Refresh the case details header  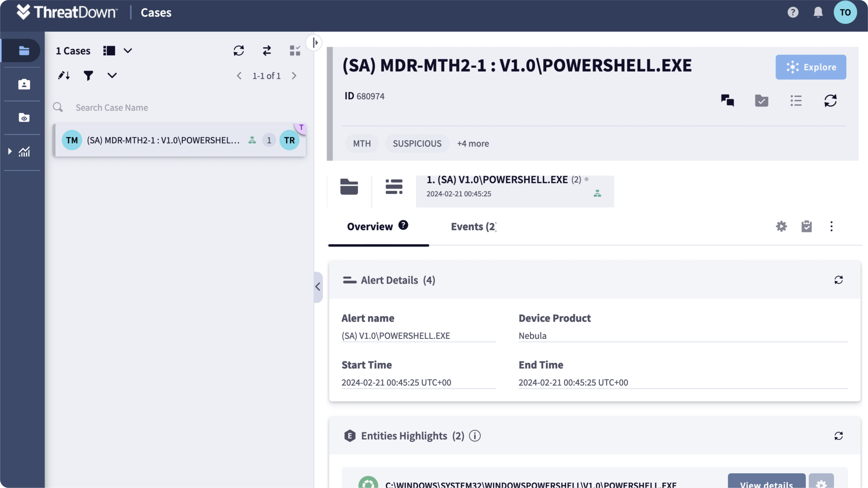coord(830,100)
